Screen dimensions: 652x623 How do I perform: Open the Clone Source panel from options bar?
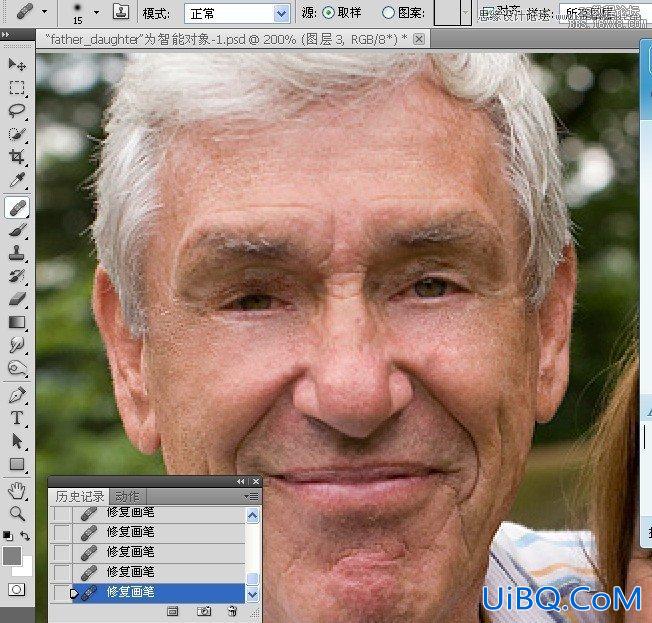121,12
